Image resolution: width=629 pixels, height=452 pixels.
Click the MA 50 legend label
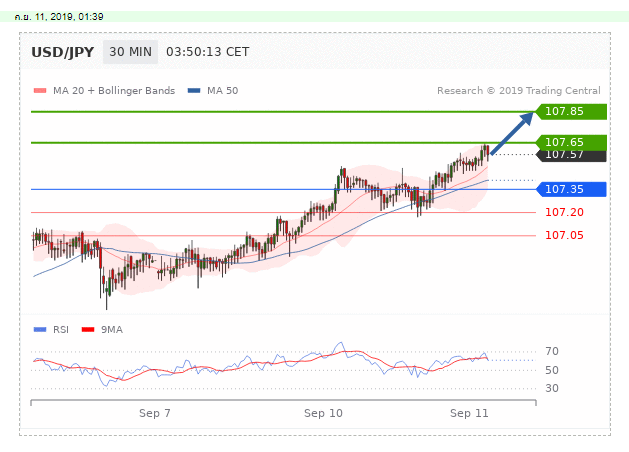pos(223,91)
